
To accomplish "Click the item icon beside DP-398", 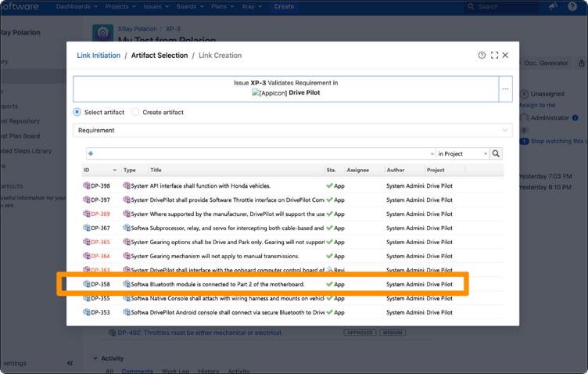I will click(86, 185).
